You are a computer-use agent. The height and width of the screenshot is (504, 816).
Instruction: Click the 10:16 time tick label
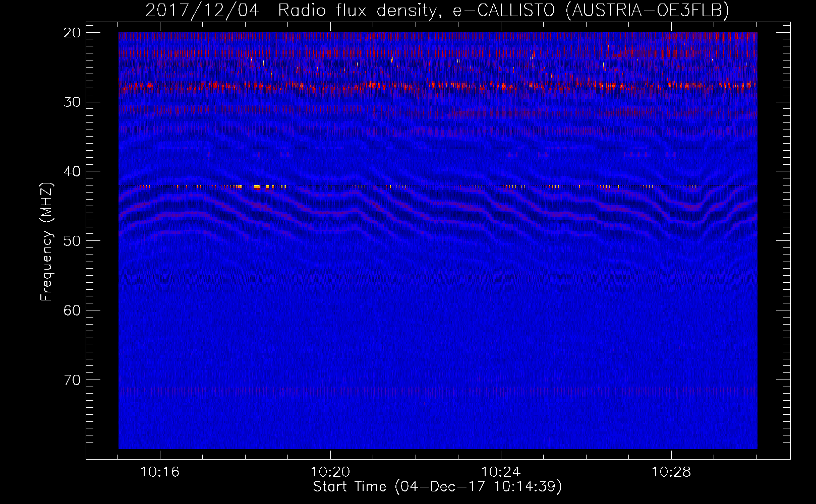click(x=160, y=472)
